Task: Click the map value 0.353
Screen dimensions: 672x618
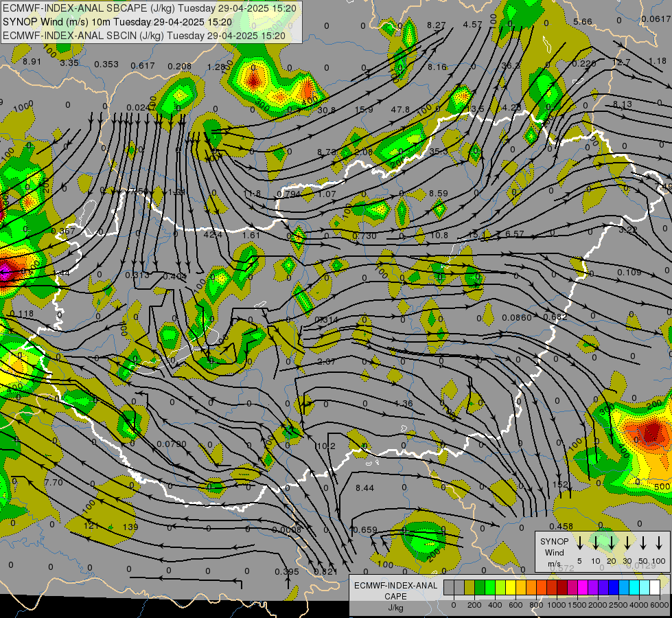Action: 106,65
